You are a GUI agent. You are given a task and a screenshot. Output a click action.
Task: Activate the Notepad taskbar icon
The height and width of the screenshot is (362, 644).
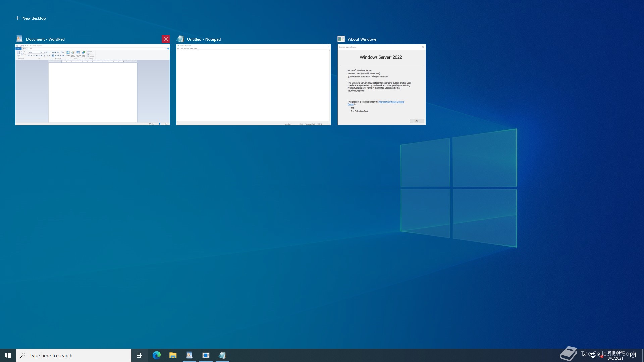coord(222,355)
